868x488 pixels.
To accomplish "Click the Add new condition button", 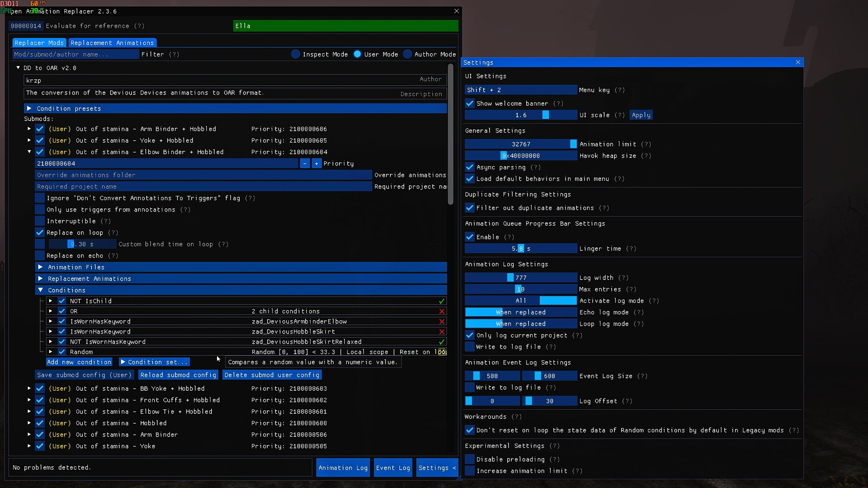I will 79,362.
